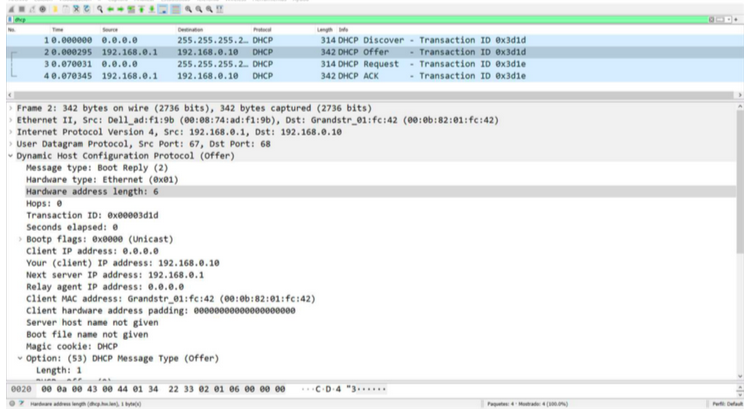
Task: Open capture options gear icon
Action: pyautogui.click(x=43, y=9)
